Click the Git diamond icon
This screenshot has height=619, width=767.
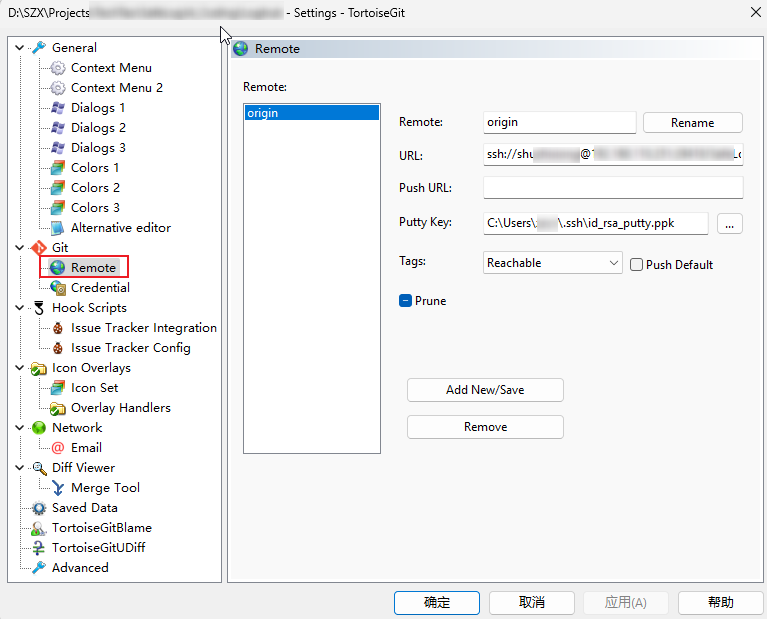(x=39, y=248)
